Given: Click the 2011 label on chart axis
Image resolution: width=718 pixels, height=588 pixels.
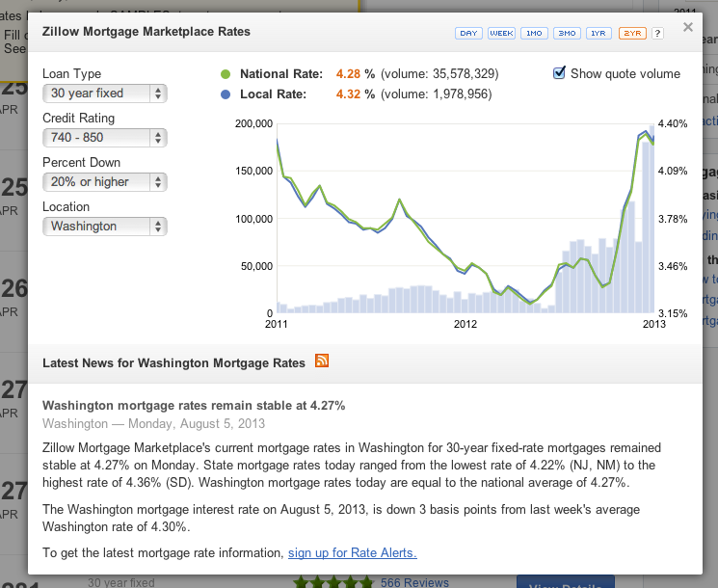Looking at the screenshot, I should click(x=277, y=324).
